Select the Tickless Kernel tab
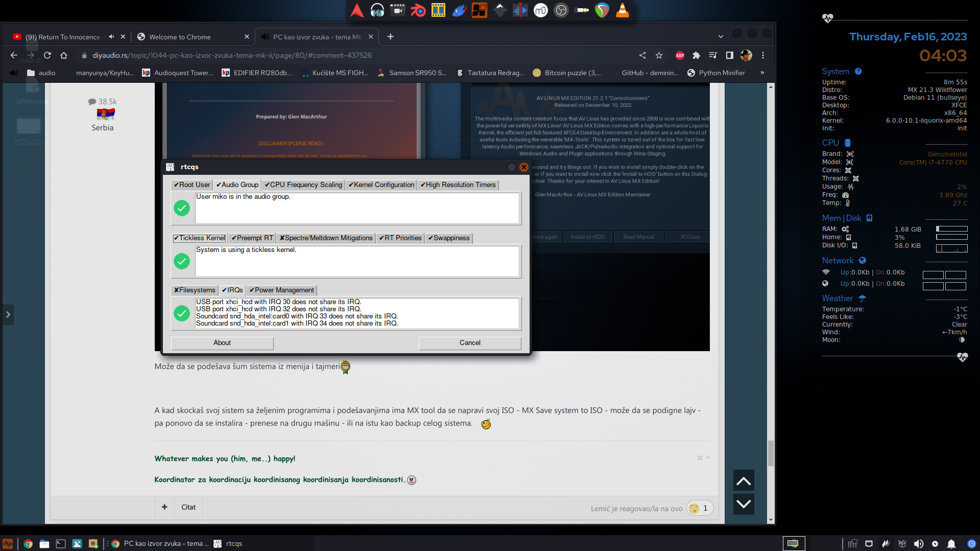 coord(200,238)
